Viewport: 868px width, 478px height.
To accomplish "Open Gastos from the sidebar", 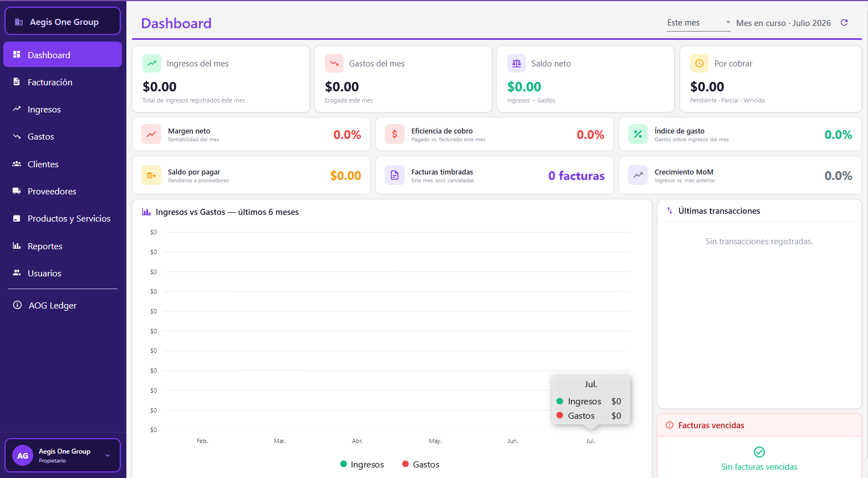I will click(x=63, y=136).
